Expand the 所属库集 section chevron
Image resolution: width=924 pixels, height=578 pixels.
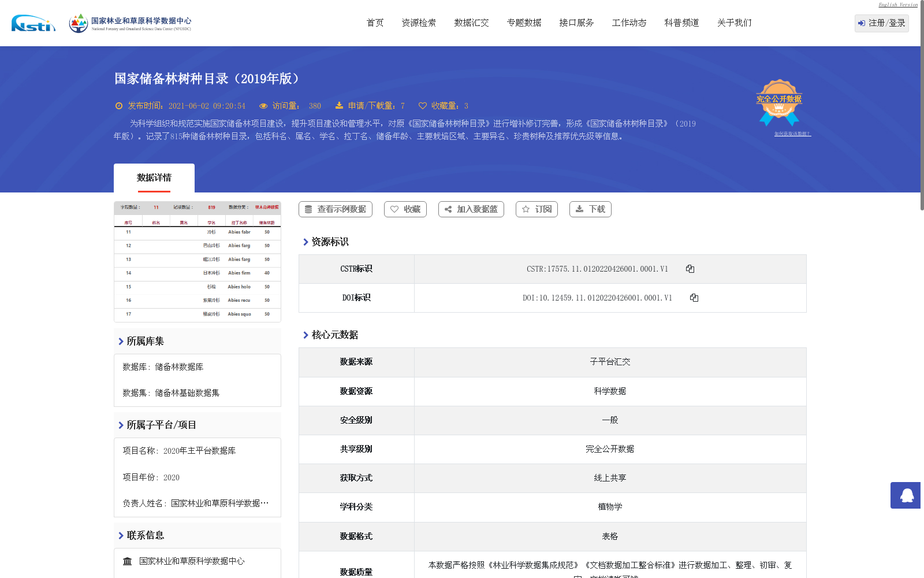coord(121,342)
